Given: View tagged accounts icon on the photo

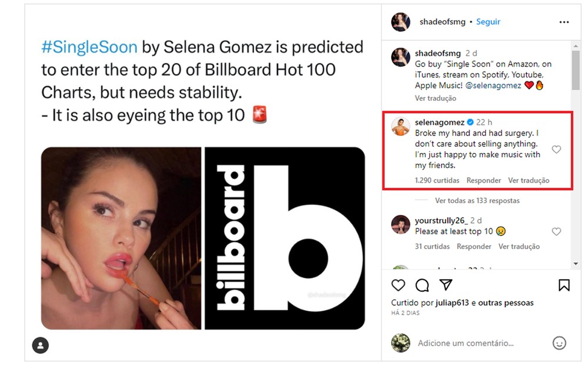Looking at the screenshot, I should click(40, 345).
